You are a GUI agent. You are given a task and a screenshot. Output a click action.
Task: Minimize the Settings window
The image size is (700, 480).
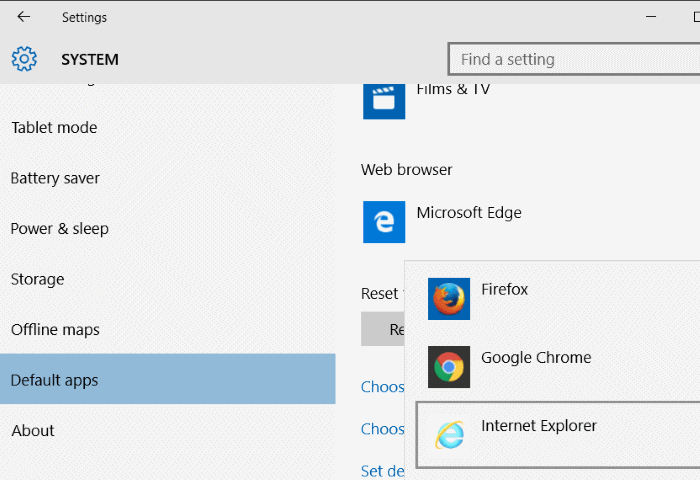pos(651,17)
